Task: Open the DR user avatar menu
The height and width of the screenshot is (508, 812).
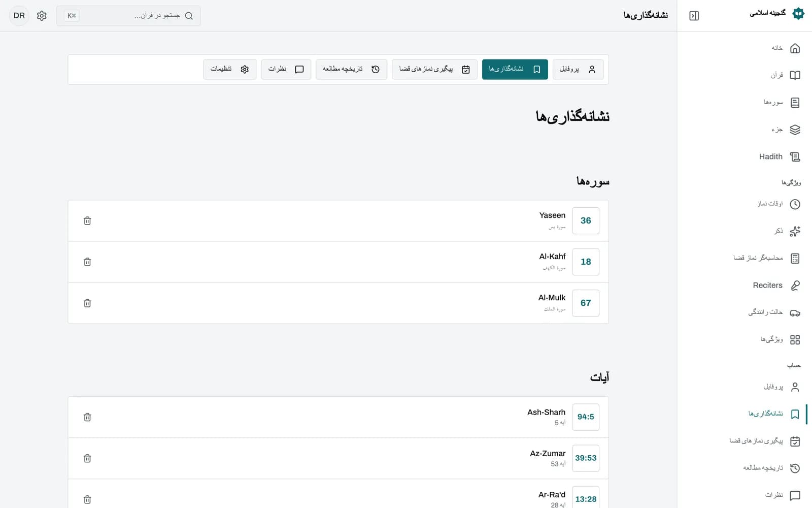Action: click(x=19, y=16)
